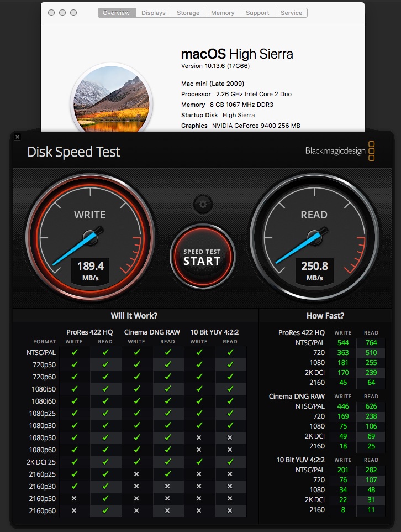
Task: Click ProRes 422 HQ read checkmark for 1080i50
Action: (x=105, y=389)
